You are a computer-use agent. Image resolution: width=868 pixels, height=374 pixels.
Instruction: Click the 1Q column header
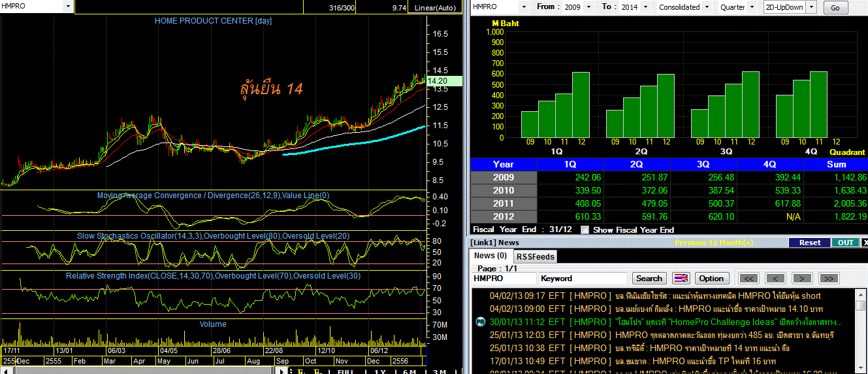point(570,164)
